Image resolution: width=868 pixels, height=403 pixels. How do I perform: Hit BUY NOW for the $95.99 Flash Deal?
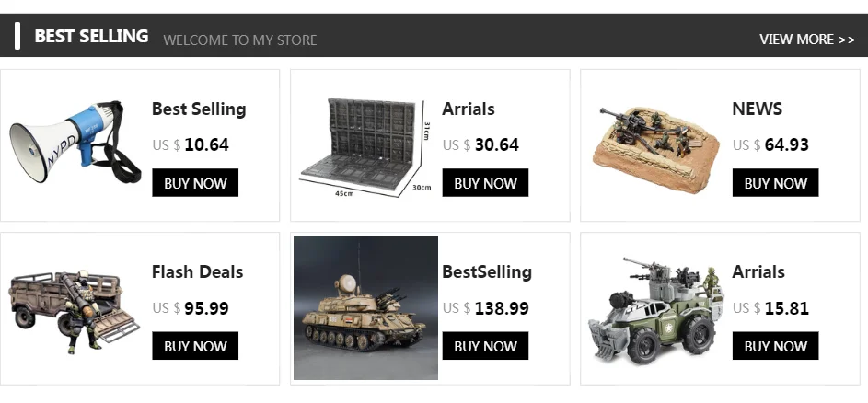tap(195, 346)
